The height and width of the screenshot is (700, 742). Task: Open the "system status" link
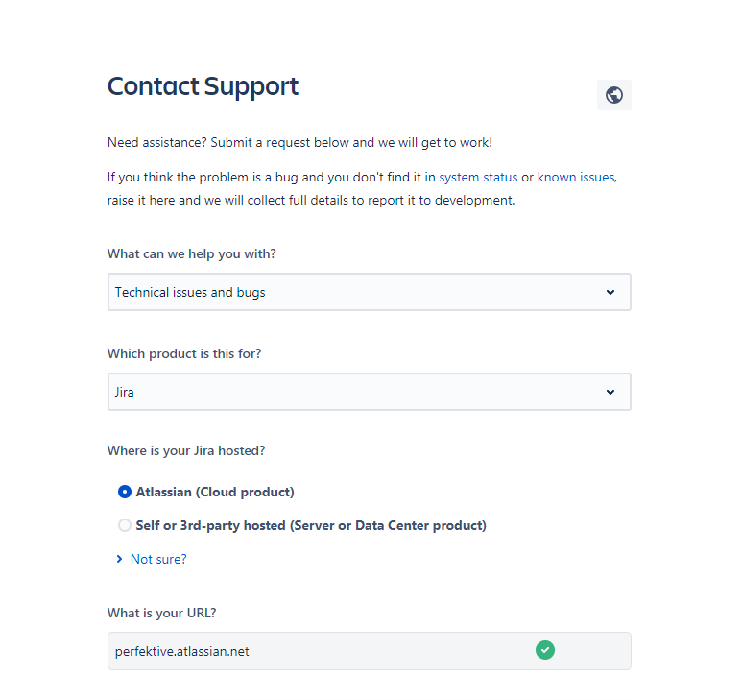click(478, 178)
